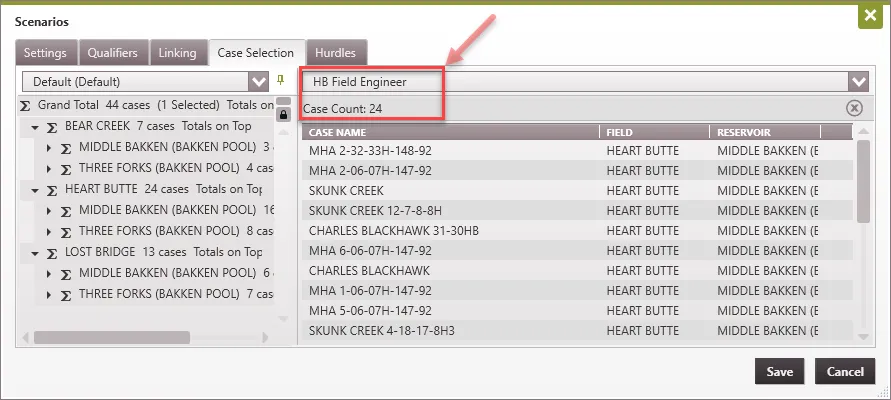Click the sigma icon beside LOST BRIDGE

coord(52,252)
